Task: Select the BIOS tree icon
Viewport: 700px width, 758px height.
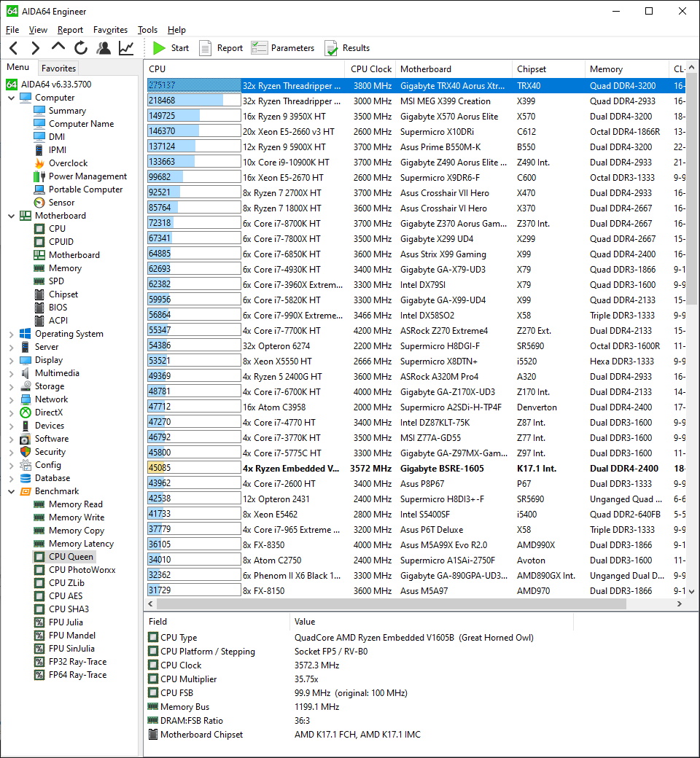Action: tap(39, 307)
